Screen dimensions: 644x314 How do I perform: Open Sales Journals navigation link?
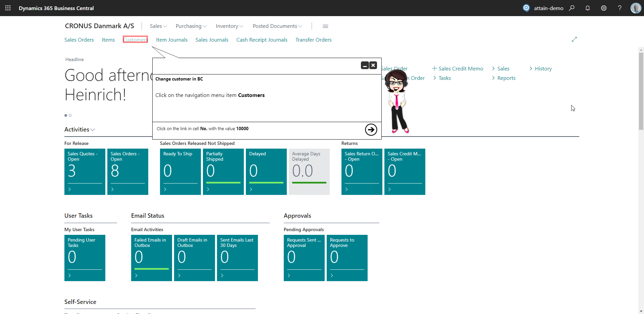212,40
